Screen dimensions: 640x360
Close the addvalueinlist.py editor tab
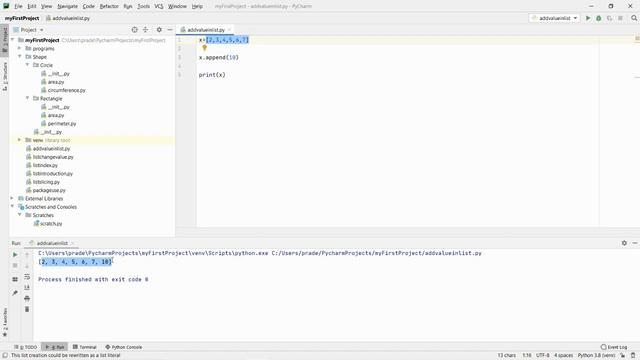[x=229, y=30]
